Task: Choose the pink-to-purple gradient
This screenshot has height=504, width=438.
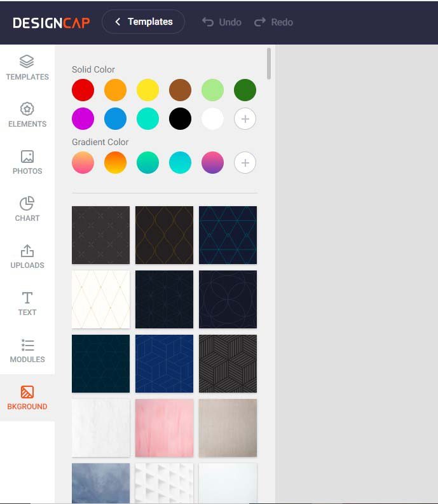Action: click(x=212, y=163)
